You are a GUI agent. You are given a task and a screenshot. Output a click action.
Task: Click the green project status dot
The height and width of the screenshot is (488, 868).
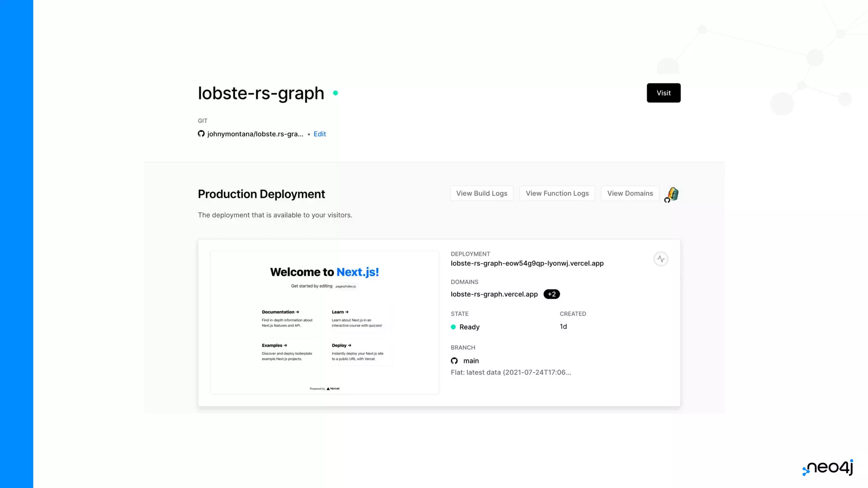click(x=335, y=93)
